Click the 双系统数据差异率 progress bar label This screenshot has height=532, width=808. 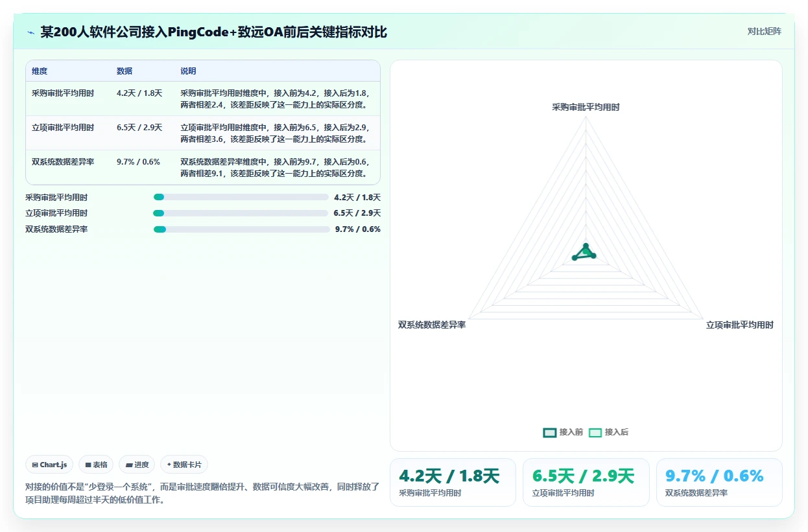[x=56, y=229]
